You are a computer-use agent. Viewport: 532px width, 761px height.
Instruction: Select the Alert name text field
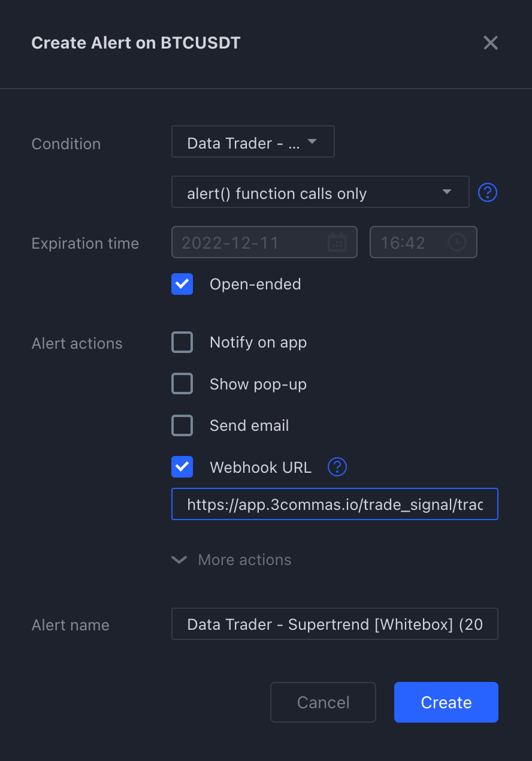(334, 624)
